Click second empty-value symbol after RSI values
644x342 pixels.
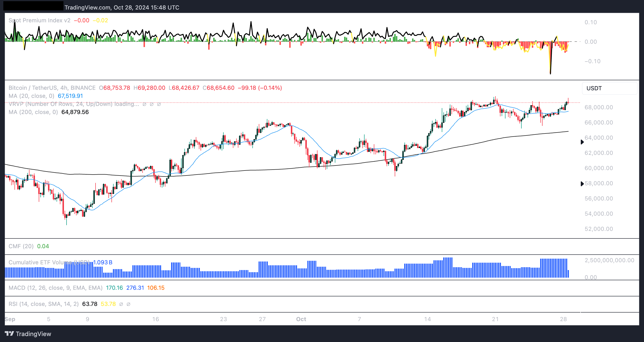pyautogui.click(x=128, y=304)
